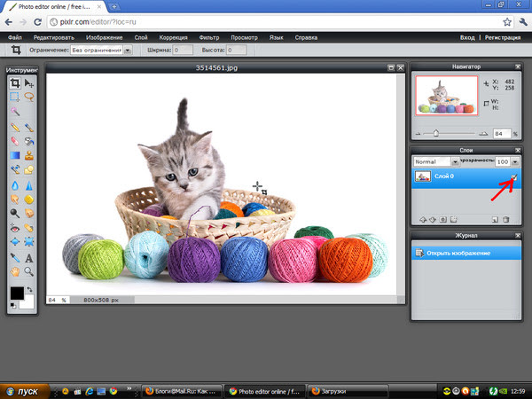
Task: Click the Вход login link
Action: pos(467,37)
